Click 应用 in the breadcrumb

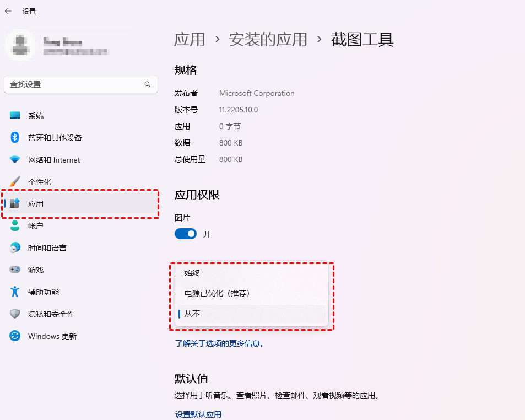(190, 40)
